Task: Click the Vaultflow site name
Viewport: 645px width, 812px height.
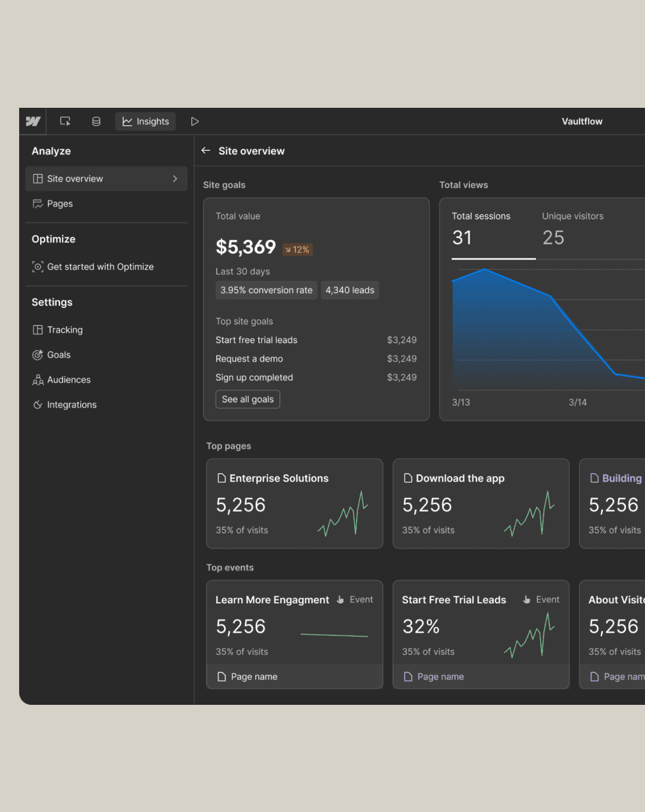Action: click(582, 121)
